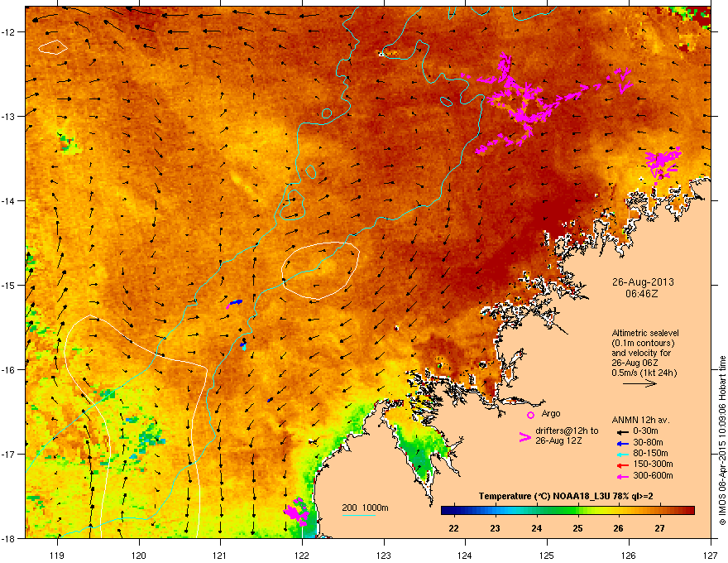Screen dimensions: 728x563
Task: Click the '300-600m' depth label
Action: click(653, 476)
